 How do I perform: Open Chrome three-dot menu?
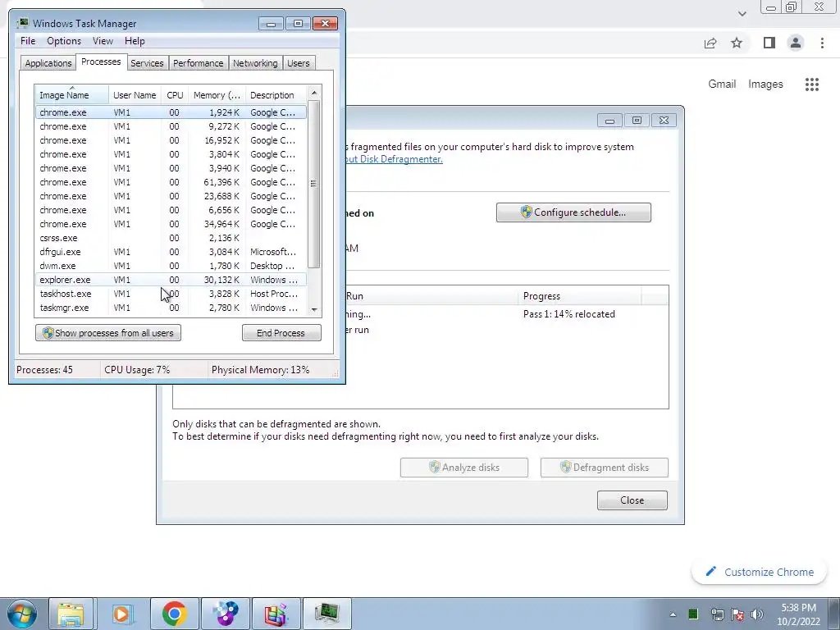822,43
